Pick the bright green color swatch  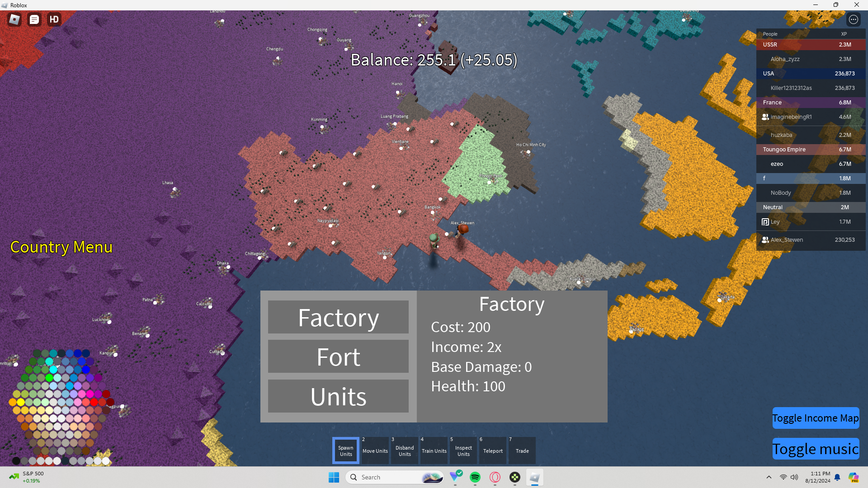49,378
